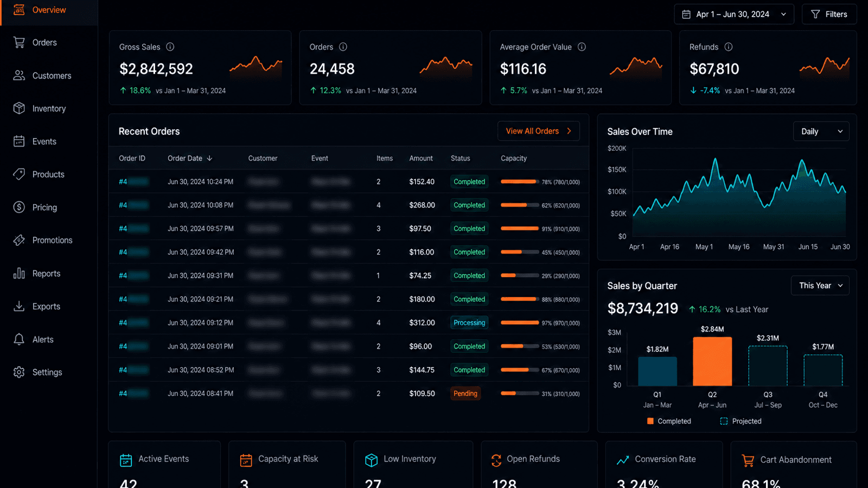Click the 29% capacity progress bar
This screenshot has height=488, width=868.
click(x=520, y=275)
